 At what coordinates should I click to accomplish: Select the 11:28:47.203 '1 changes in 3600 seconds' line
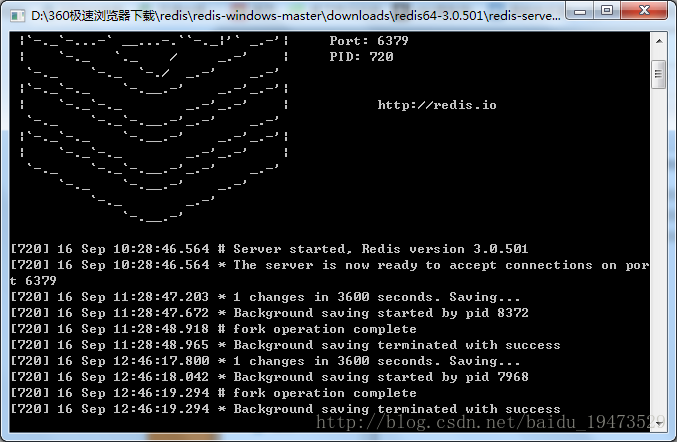pyautogui.click(x=265, y=297)
